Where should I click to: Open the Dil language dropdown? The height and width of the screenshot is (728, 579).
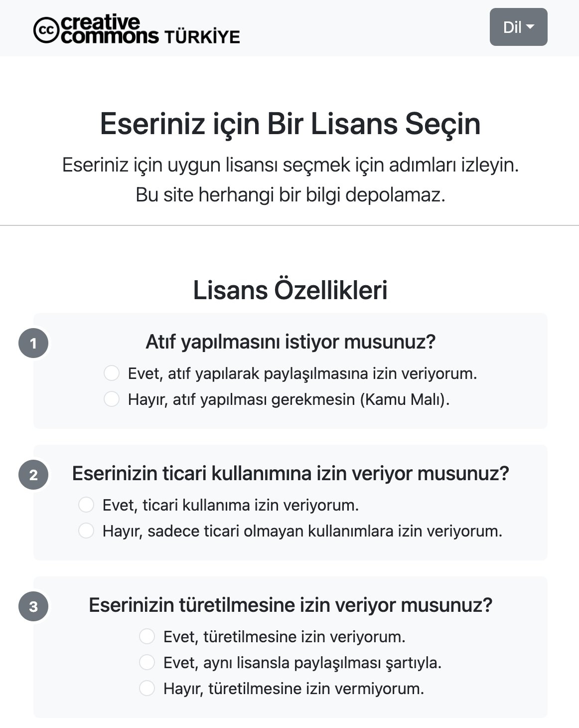[518, 27]
